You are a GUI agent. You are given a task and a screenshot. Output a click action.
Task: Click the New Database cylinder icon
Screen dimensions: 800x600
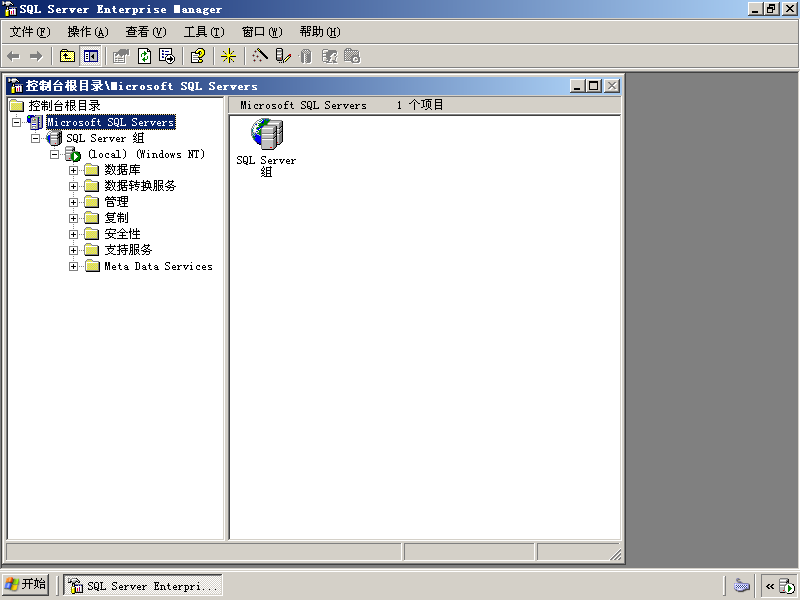click(306, 56)
